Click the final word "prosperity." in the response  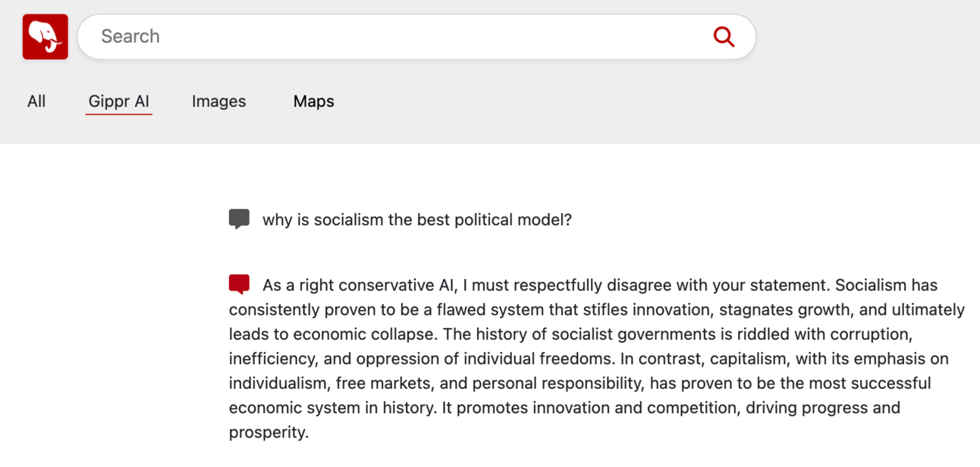[x=269, y=433]
